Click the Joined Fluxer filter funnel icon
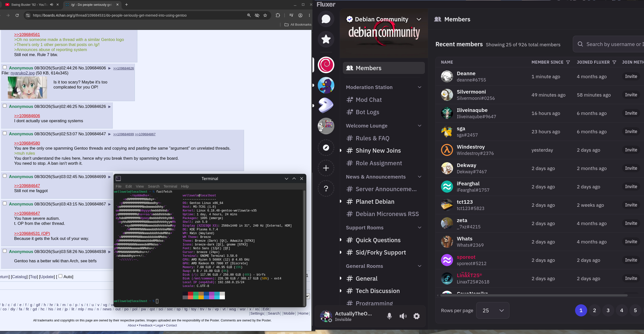644x334 pixels. pyautogui.click(x=614, y=62)
